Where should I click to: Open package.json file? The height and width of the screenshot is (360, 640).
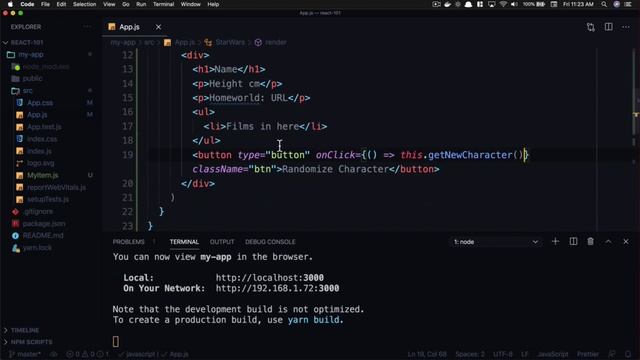44,224
